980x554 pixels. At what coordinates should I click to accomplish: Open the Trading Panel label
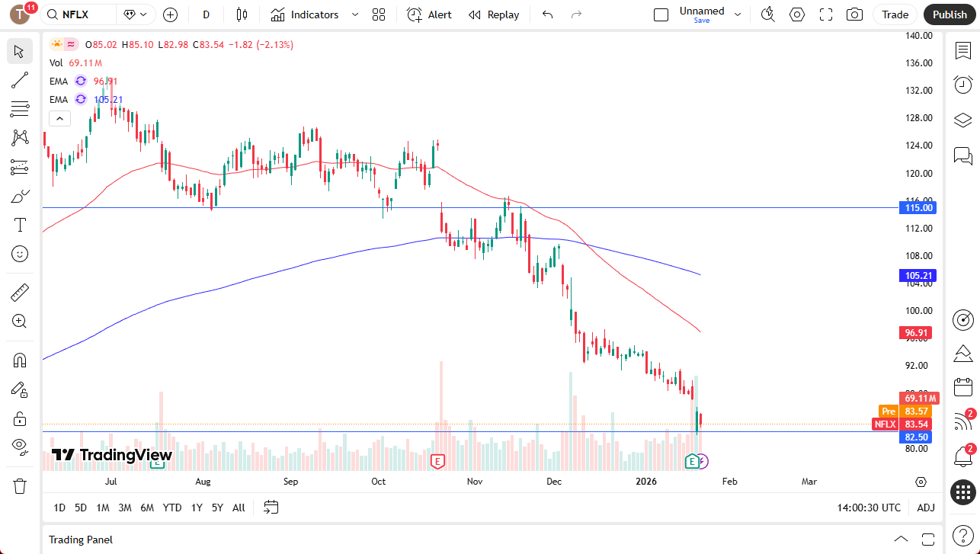point(81,540)
